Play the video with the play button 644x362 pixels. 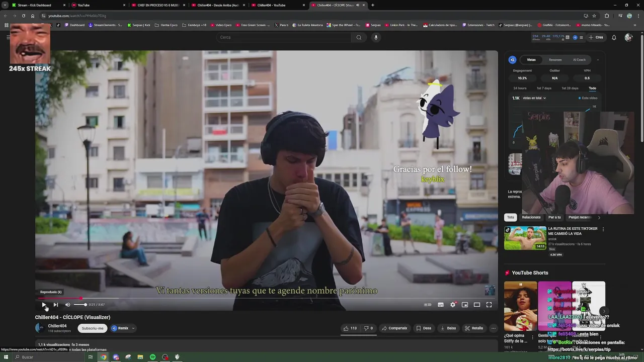(44, 305)
